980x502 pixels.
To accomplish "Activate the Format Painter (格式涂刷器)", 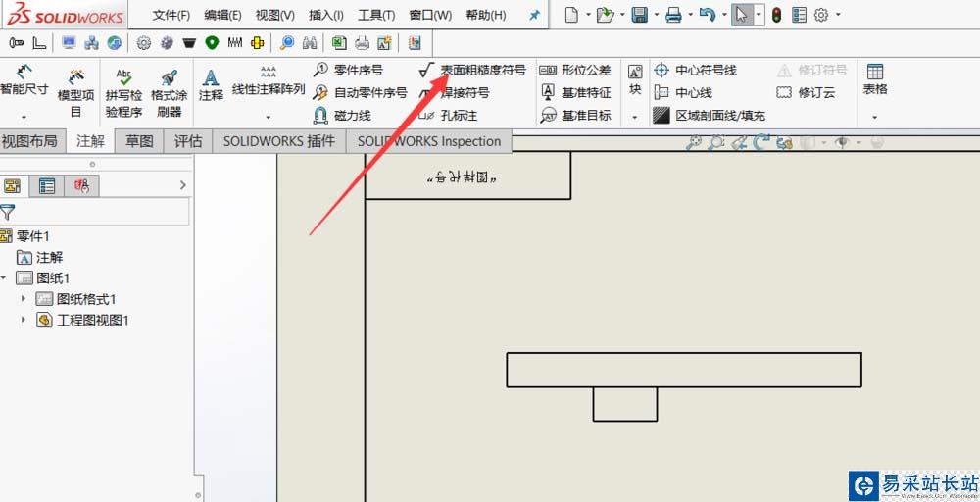I will pos(169,93).
